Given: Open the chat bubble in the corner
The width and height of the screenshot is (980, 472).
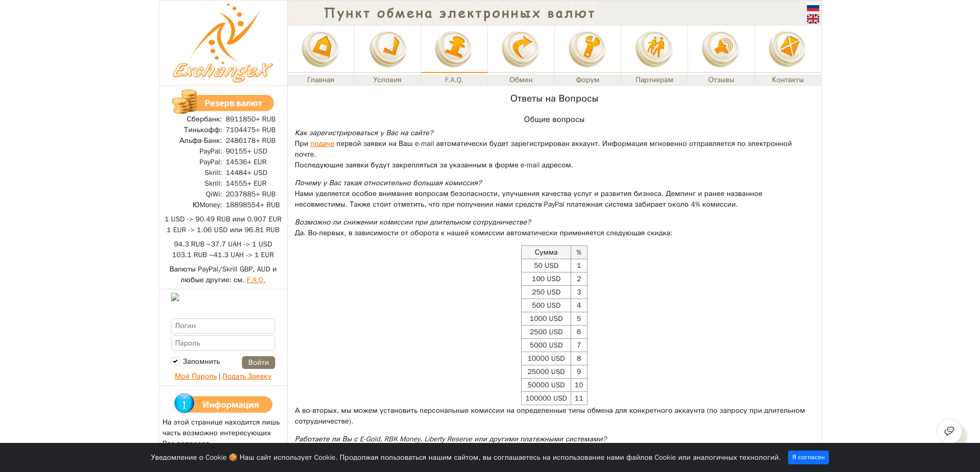Looking at the screenshot, I should pyautogui.click(x=949, y=431).
